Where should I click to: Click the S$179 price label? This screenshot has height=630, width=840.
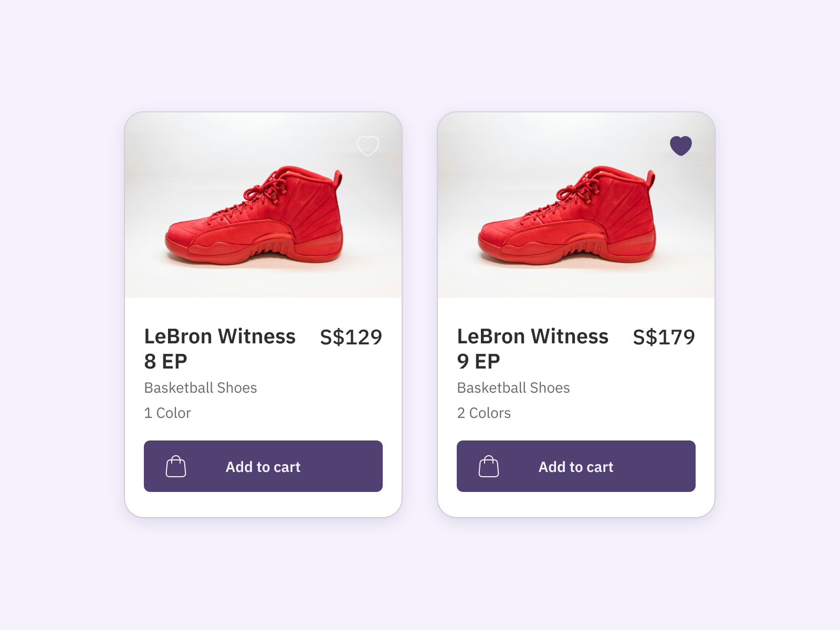[664, 337]
